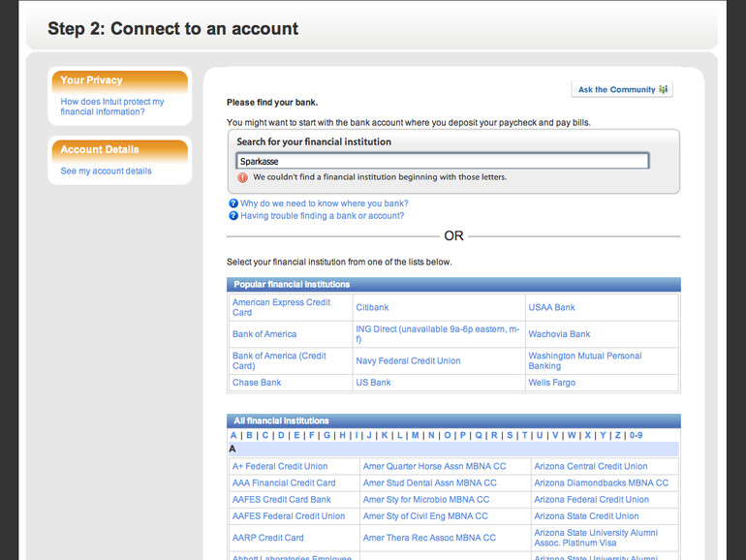Jump to letter A in alphabet index
The image size is (746, 560).
pyautogui.click(x=233, y=435)
